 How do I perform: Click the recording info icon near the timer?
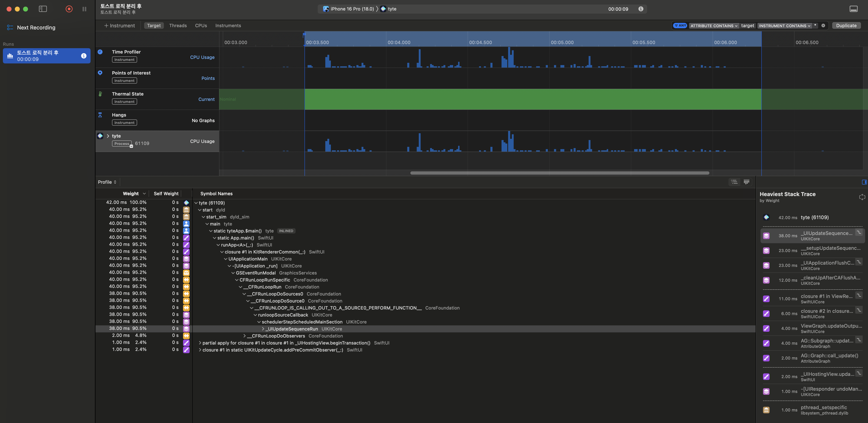click(x=640, y=9)
